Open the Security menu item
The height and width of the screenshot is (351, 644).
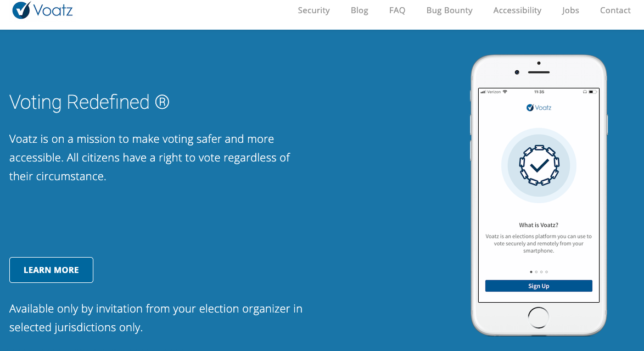pyautogui.click(x=314, y=10)
